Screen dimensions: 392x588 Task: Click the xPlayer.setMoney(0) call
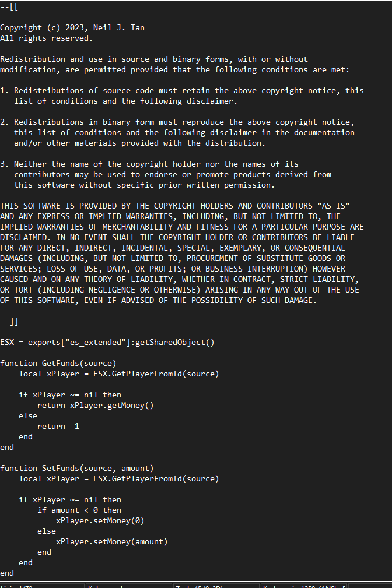(100, 520)
